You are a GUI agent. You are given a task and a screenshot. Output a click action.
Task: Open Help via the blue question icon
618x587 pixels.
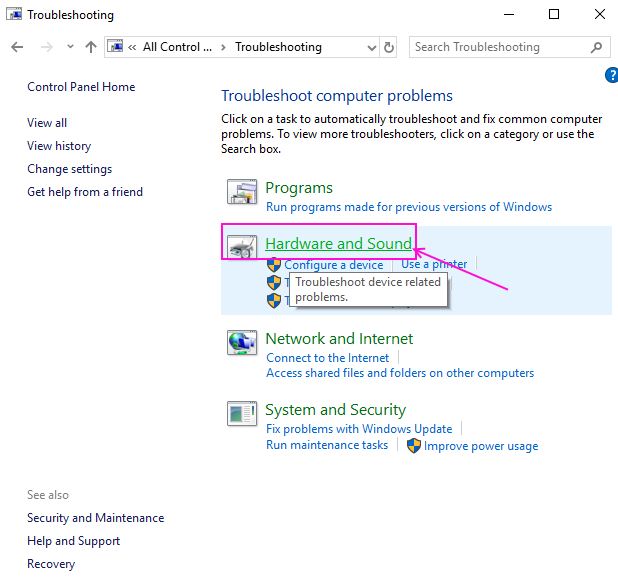pos(612,75)
